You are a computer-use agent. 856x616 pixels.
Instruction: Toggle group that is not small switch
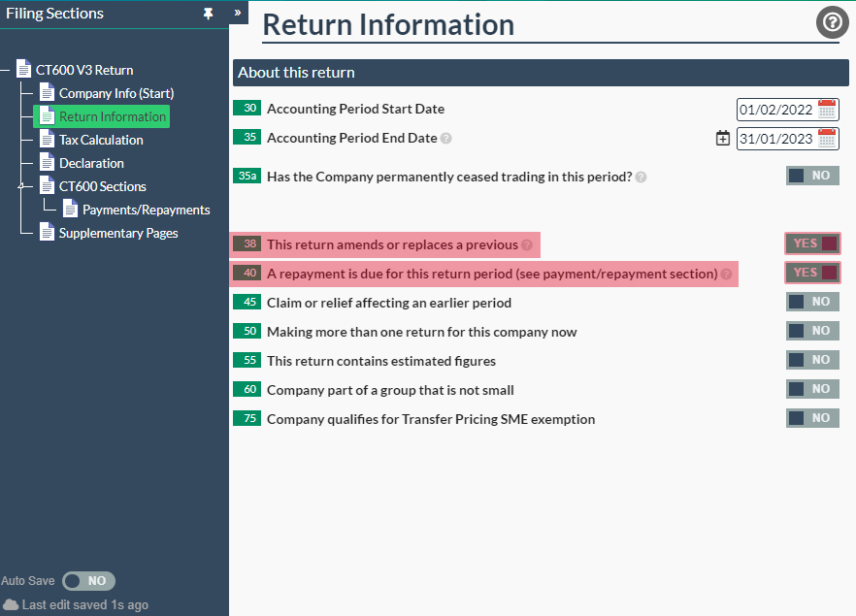click(812, 389)
